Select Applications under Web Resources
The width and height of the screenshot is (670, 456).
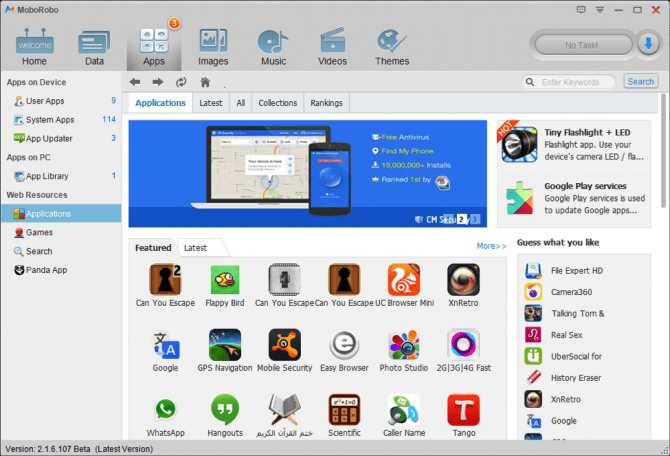point(61,213)
